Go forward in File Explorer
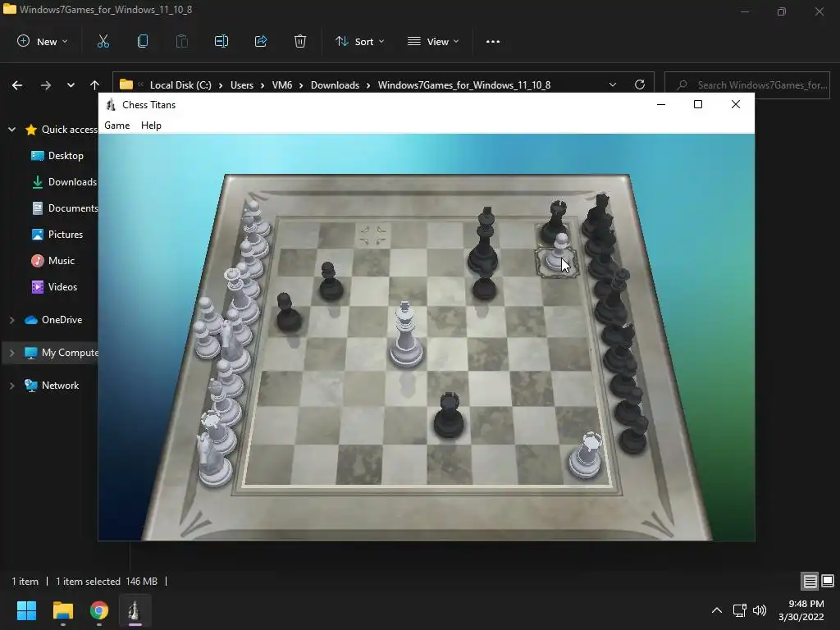The image size is (840, 630). (46, 85)
